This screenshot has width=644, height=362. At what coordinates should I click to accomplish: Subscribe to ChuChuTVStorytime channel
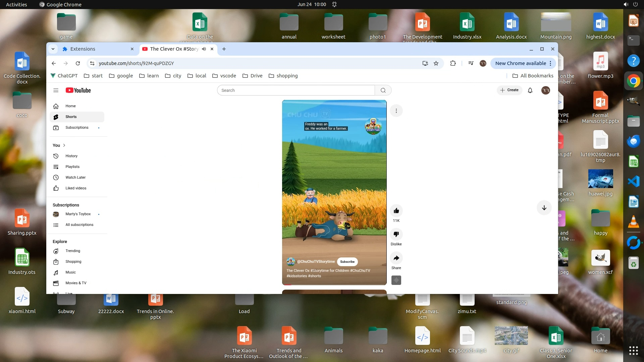tap(347, 262)
